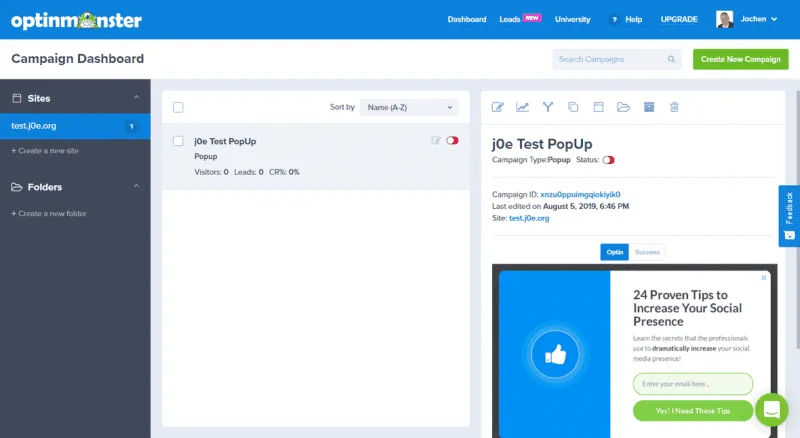The height and width of the screenshot is (438, 800).
Task: Switch to the Success preview tab
Action: [647, 252]
